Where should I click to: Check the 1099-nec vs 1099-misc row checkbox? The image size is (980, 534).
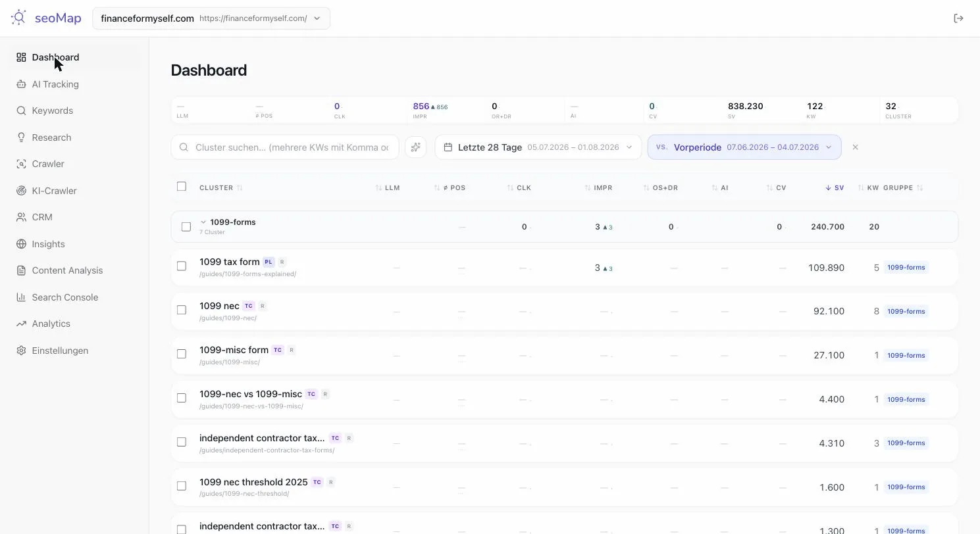182,398
